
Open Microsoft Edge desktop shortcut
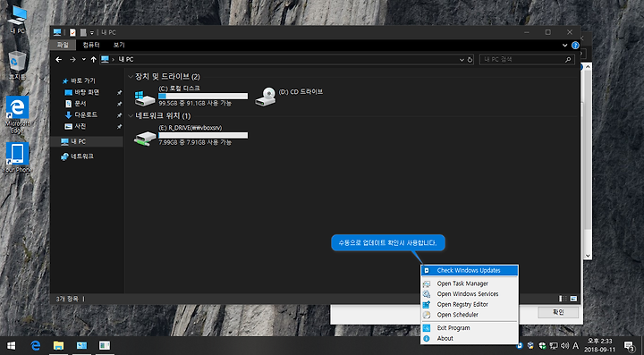(17, 114)
